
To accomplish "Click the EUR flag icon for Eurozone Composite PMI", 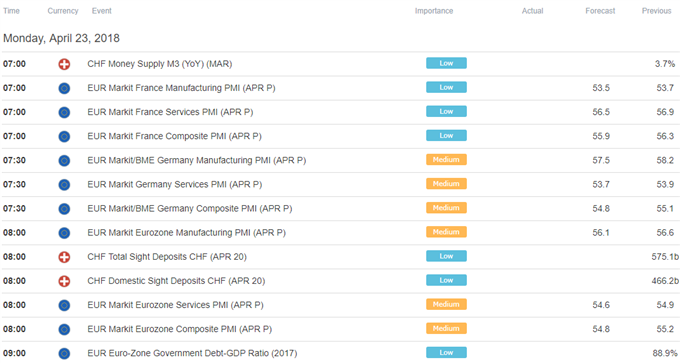I will coord(64,330).
